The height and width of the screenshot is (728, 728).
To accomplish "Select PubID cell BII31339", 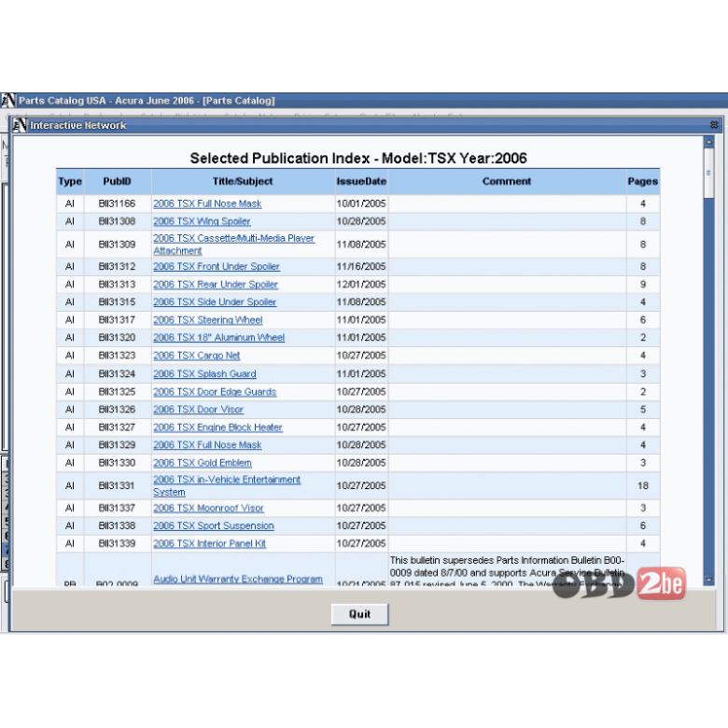I will 117,543.
